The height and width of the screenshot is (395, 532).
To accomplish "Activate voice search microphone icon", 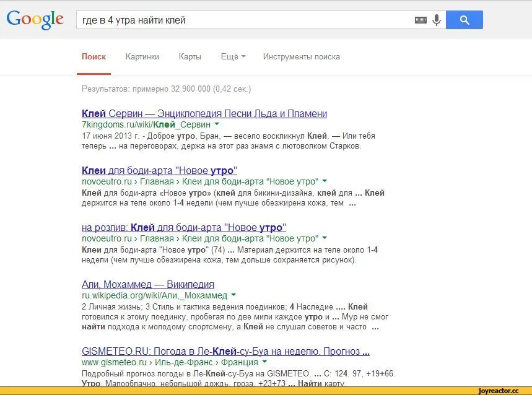I will [437, 20].
